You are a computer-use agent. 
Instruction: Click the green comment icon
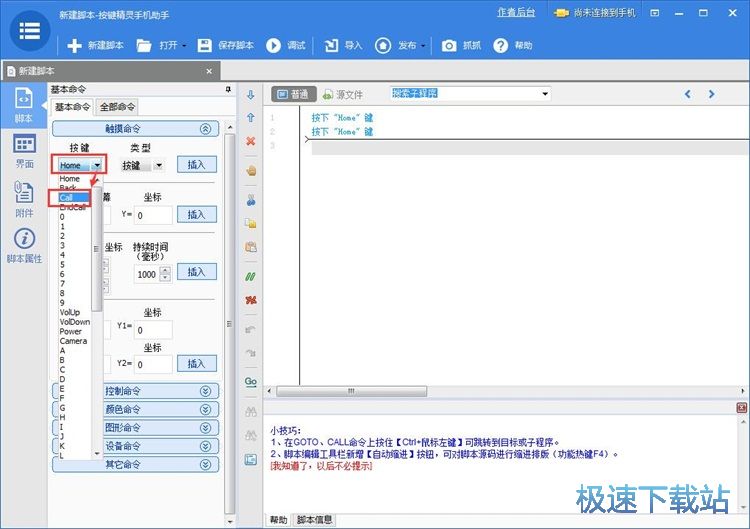[251, 276]
